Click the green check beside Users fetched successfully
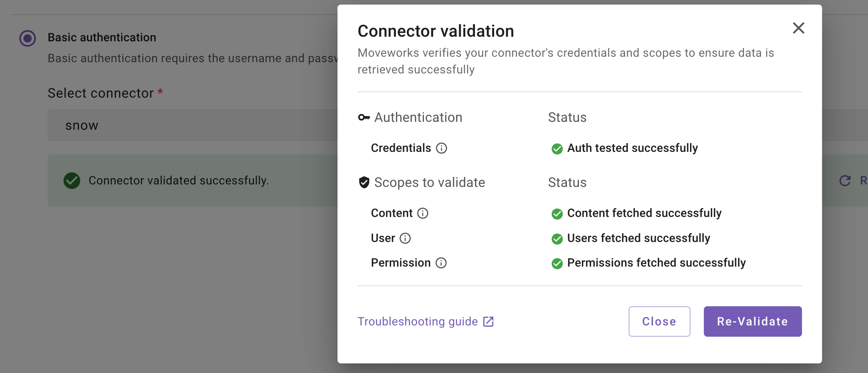This screenshot has height=373, width=868. pos(557,239)
